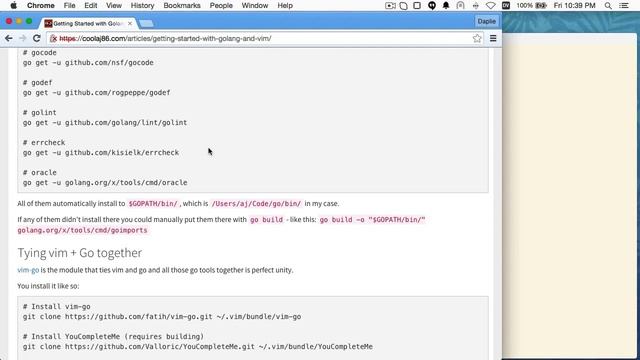The image size is (640, 360).
Task: Click the go get gocode command line
Action: pos(88,62)
